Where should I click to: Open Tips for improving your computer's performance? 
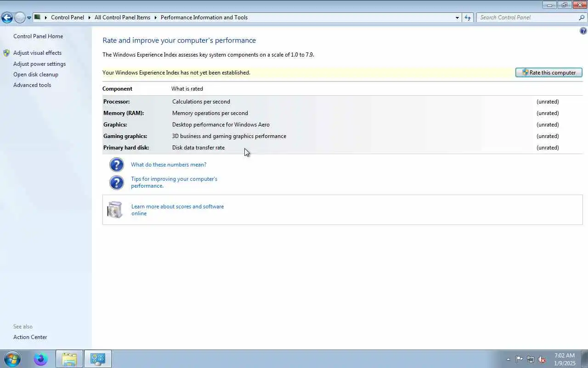(x=174, y=182)
